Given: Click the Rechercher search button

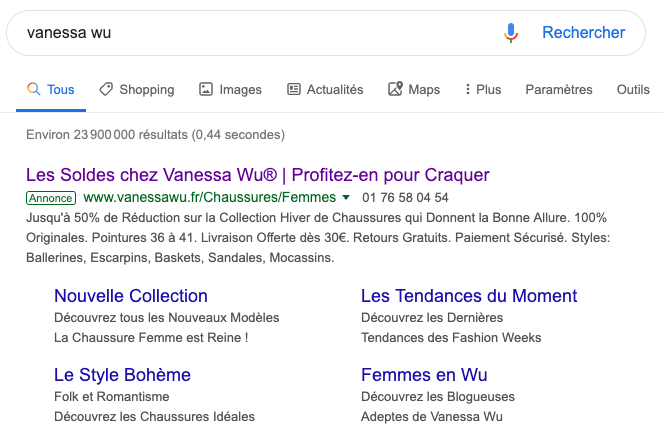Looking at the screenshot, I should coord(584,33).
